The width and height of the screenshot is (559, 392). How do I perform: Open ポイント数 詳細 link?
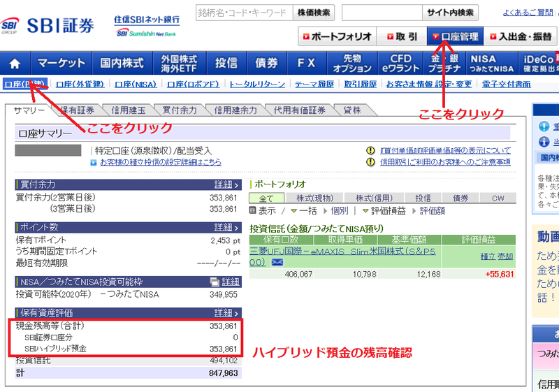[x=226, y=227]
